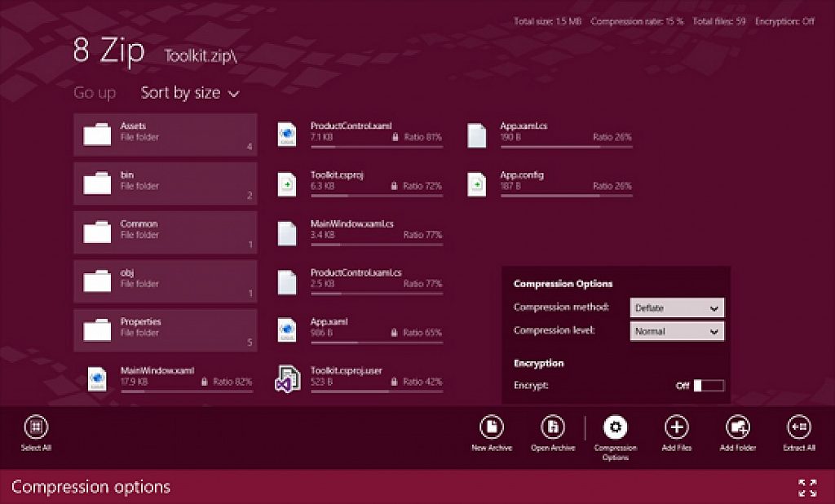Click the Go up link
Viewport: 835px width, 504px height.
[x=95, y=93]
